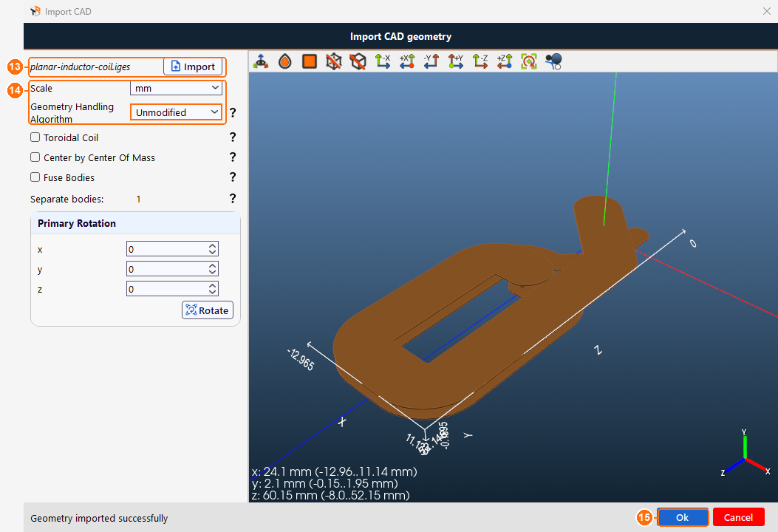Click the Separate bodies value 1
The width and height of the screenshot is (778, 532).
pyautogui.click(x=138, y=199)
